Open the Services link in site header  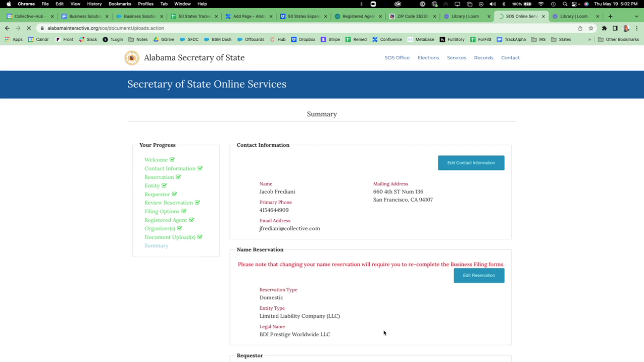(456, 58)
